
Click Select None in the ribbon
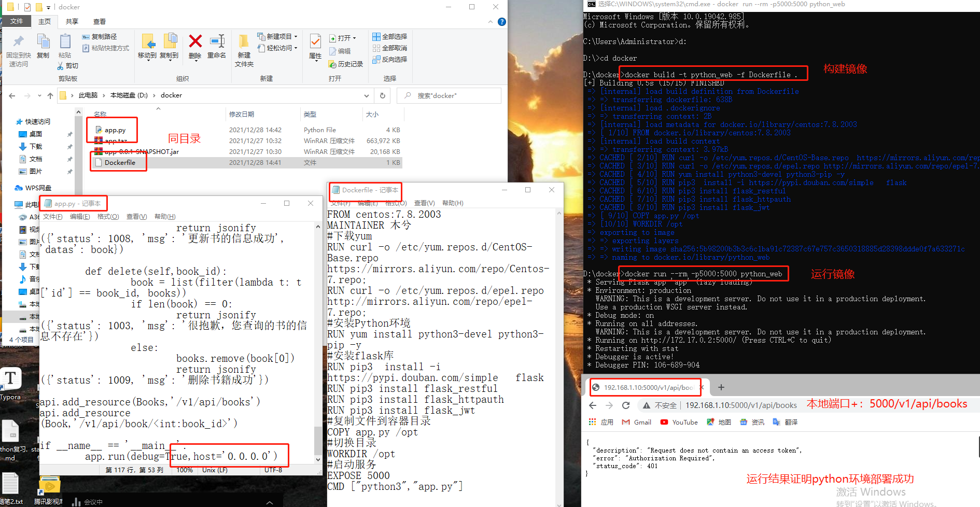[389, 48]
